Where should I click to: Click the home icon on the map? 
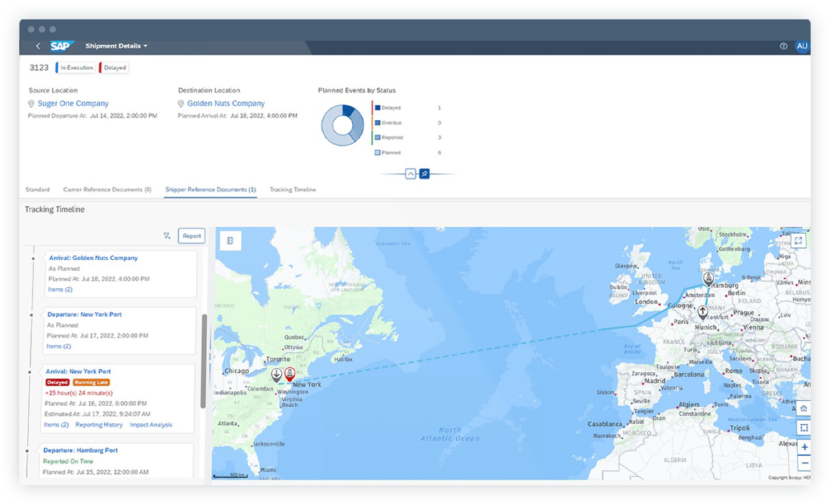click(x=804, y=408)
